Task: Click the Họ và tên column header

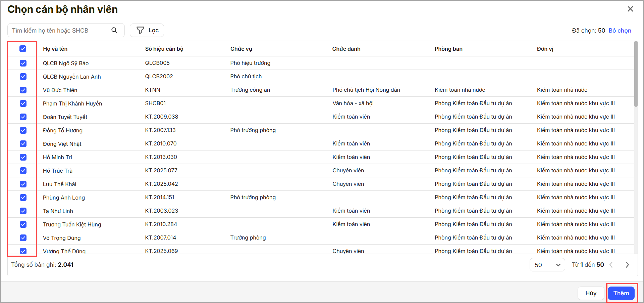Action: click(55, 49)
